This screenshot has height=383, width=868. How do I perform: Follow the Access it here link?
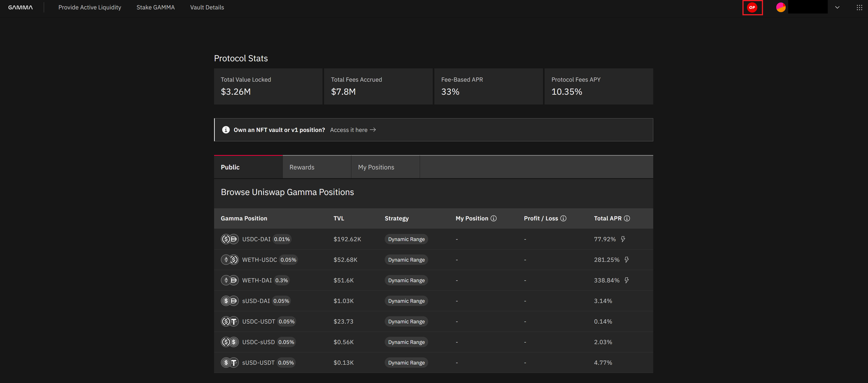(353, 130)
